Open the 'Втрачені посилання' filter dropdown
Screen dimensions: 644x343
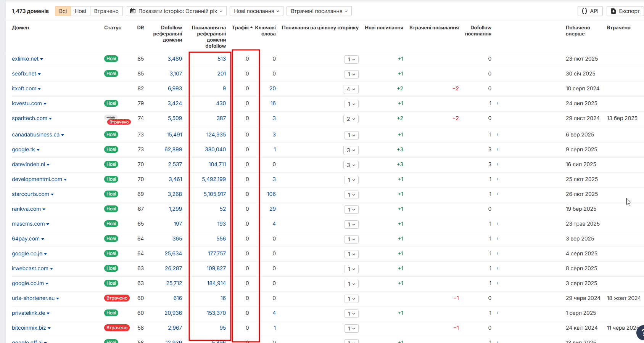point(319,11)
